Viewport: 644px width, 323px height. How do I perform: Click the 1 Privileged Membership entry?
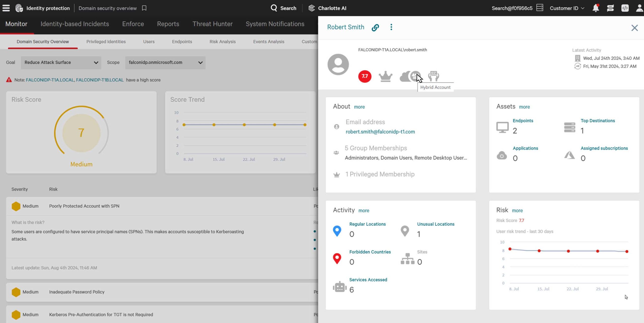(380, 174)
